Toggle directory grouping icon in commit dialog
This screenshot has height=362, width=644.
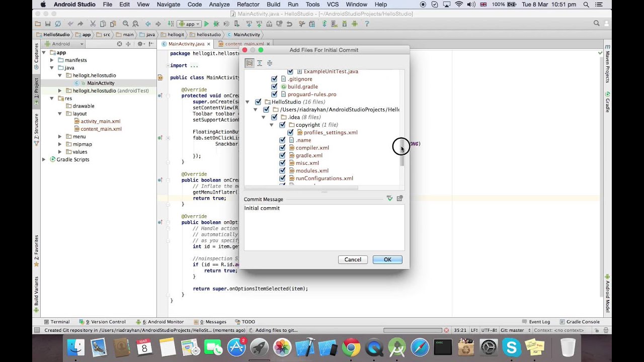(249, 63)
